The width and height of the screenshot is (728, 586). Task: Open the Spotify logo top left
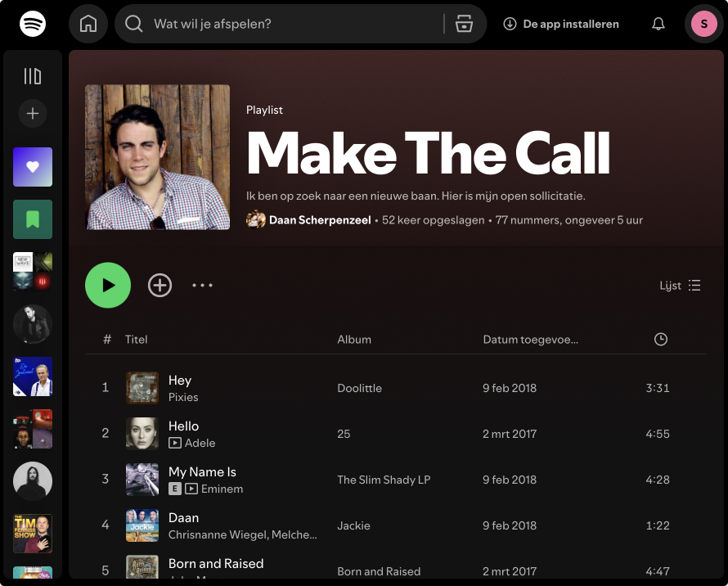32,24
